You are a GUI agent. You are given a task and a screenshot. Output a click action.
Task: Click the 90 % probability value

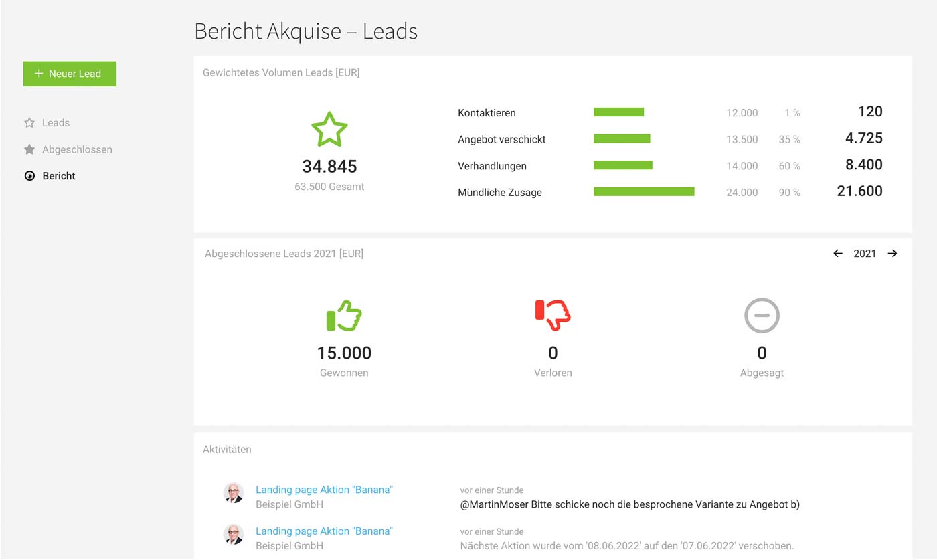tap(790, 193)
